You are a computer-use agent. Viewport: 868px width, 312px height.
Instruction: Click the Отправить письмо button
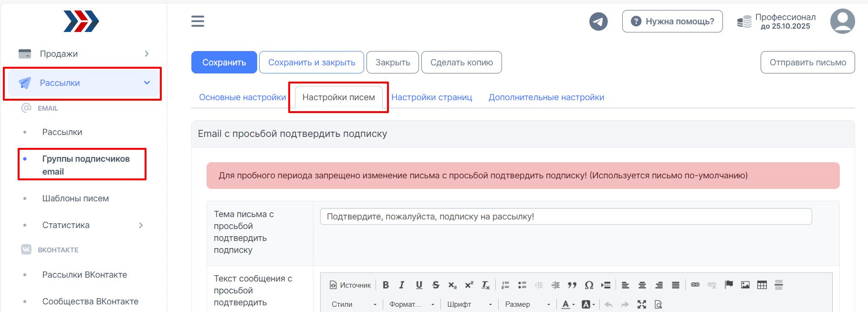tap(808, 62)
